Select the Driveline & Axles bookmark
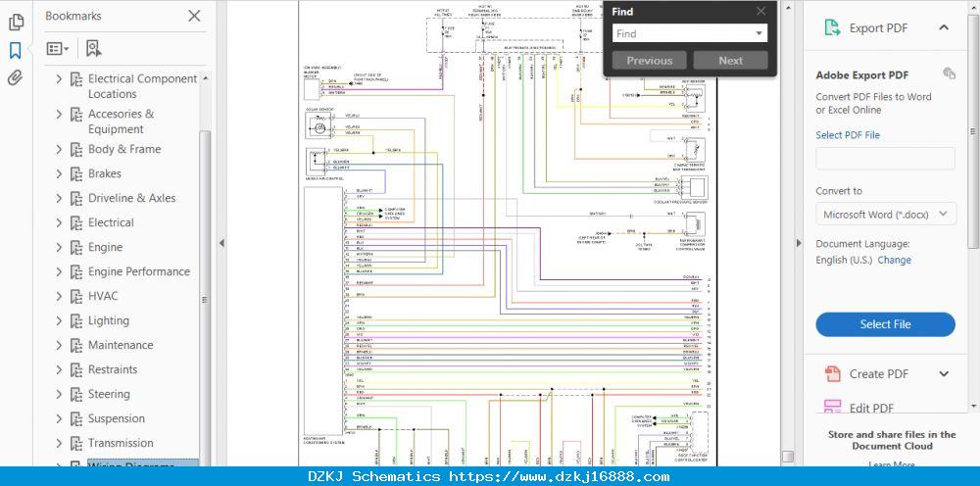980x486 pixels. pos(132,198)
